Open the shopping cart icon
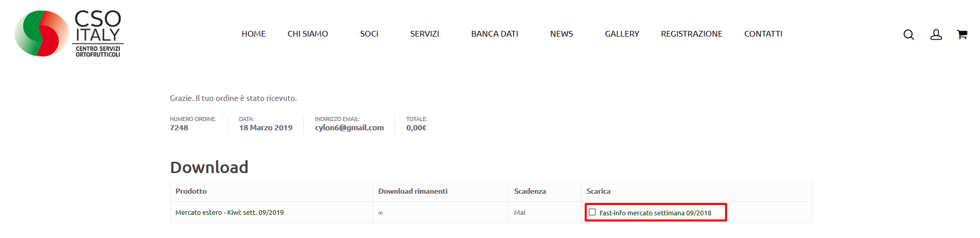Screen dimensions: 980x238 [962, 35]
